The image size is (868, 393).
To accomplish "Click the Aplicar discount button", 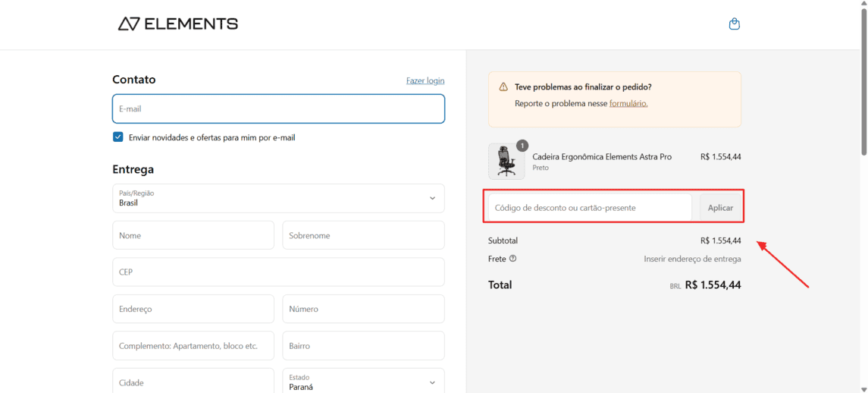I will (720, 208).
